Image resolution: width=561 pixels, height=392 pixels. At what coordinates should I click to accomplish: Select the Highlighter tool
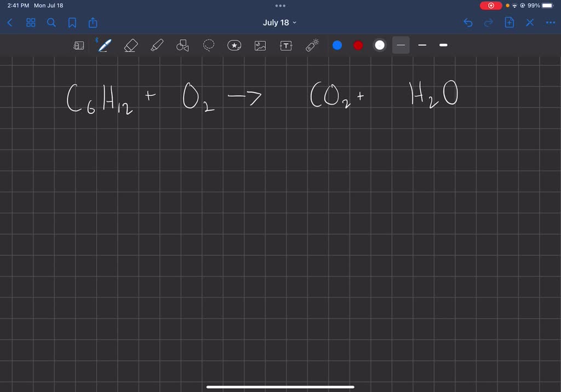157,45
